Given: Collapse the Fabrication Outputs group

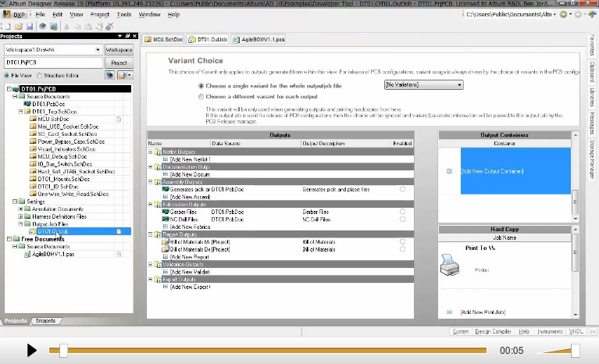Looking at the screenshot, I should (x=151, y=205).
